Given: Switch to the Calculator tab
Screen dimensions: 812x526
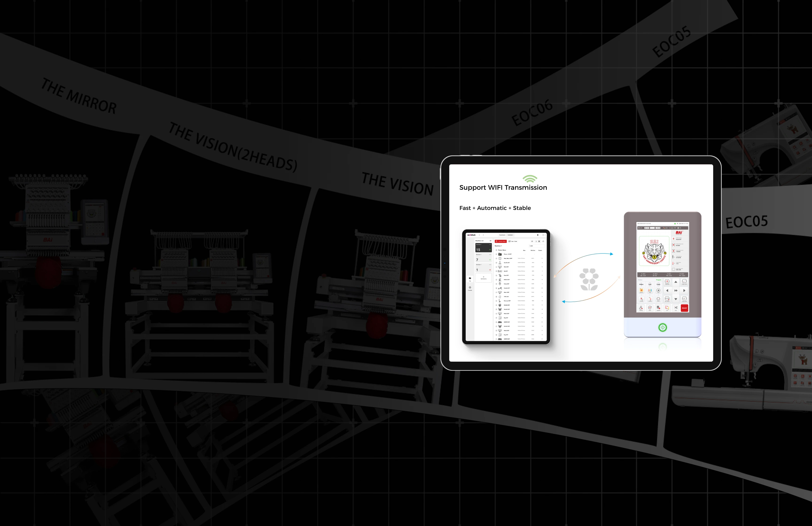Looking at the screenshot, I should (510, 235).
